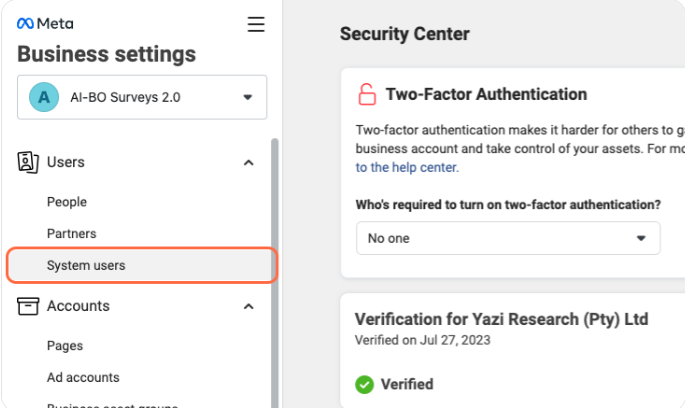Click the Meta logo
Screen dimensions: 685x408
(x=45, y=23)
